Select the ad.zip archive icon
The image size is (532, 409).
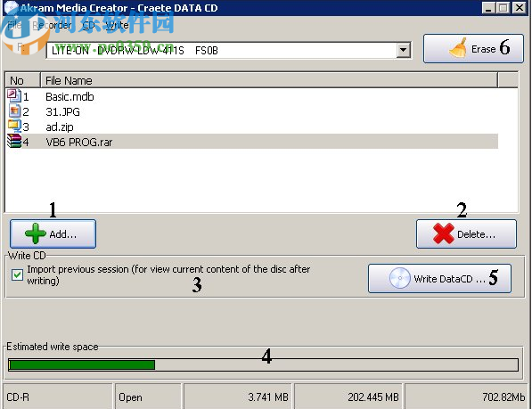14,126
